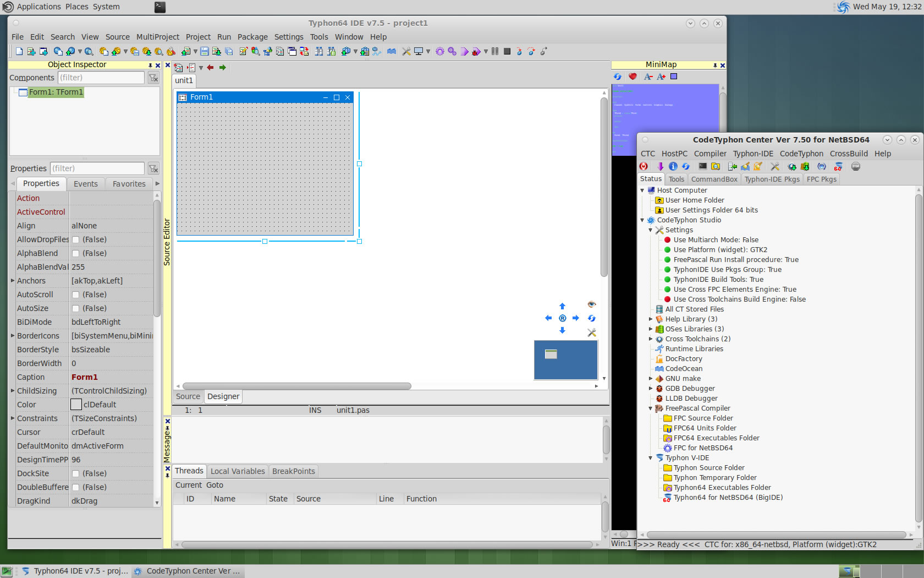
Task: Click the green forward arrow in editor toolbar
Action: pos(223,67)
